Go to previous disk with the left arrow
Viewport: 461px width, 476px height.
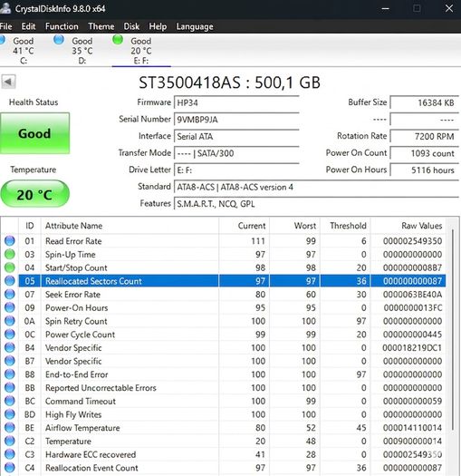[8, 82]
